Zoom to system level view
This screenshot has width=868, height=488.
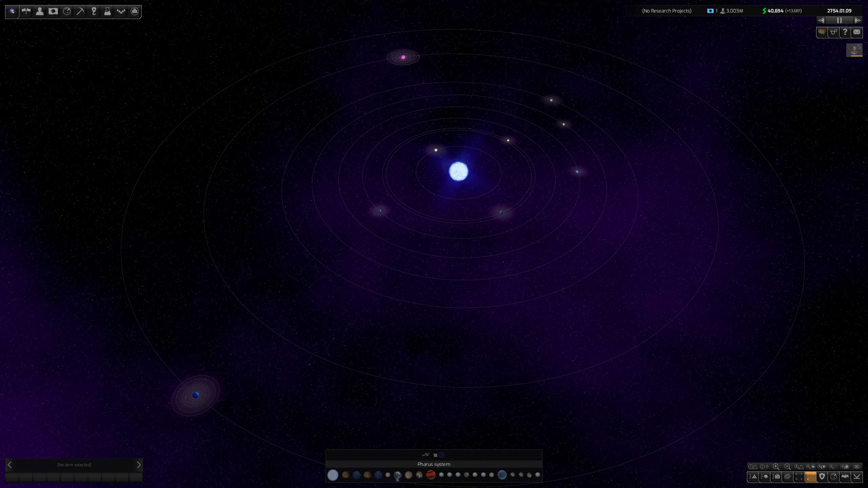pos(822,467)
